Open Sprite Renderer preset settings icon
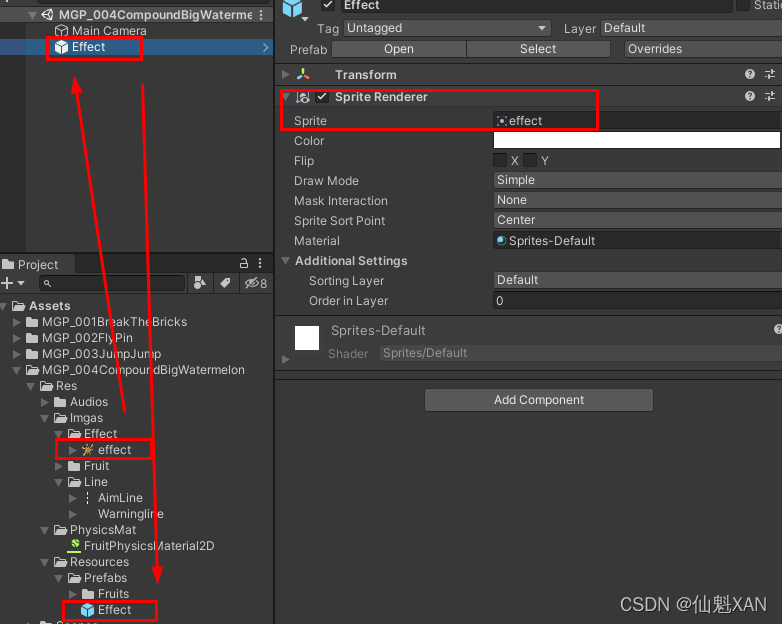The width and height of the screenshot is (782, 624). pos(770,96)
